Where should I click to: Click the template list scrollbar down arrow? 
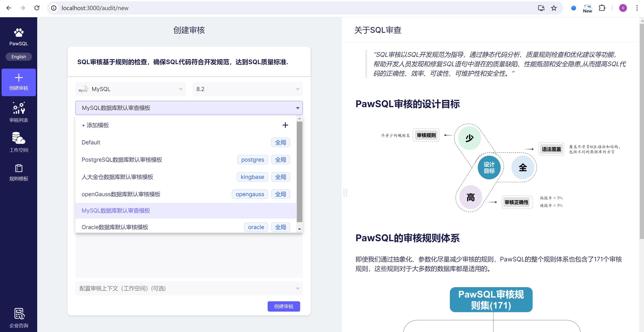pyautogui.click(x=299, y=229)
